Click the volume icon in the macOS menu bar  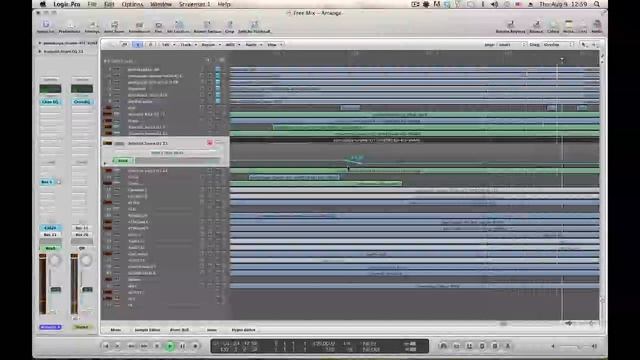[x=494, y=4]
